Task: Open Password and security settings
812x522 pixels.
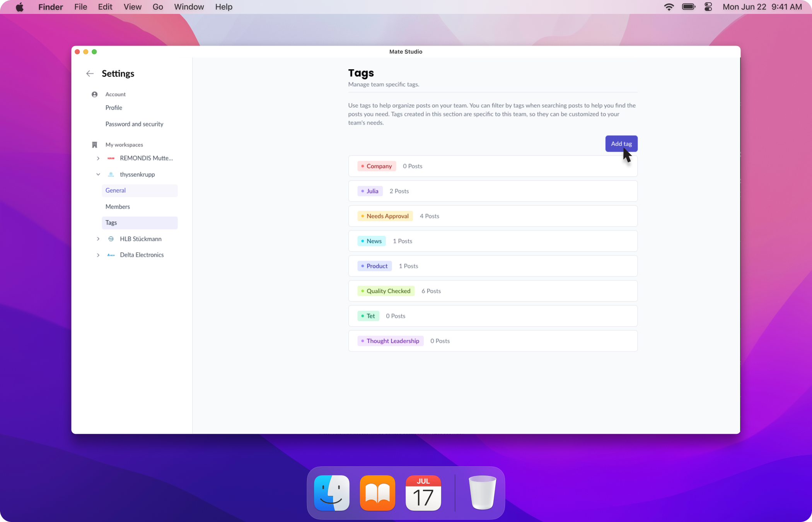Action: pyautogui.click(x=134, y=124)
